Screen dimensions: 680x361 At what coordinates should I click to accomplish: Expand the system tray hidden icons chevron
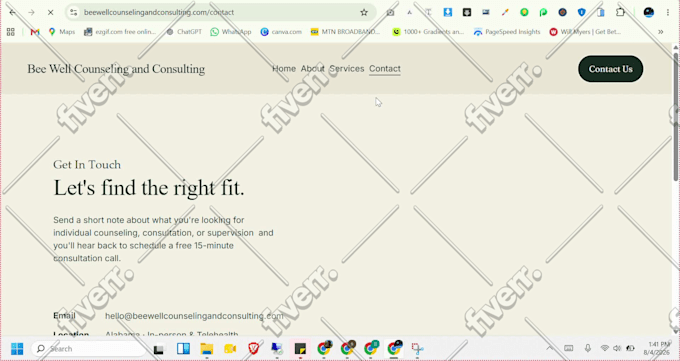[x=549, y=348]
